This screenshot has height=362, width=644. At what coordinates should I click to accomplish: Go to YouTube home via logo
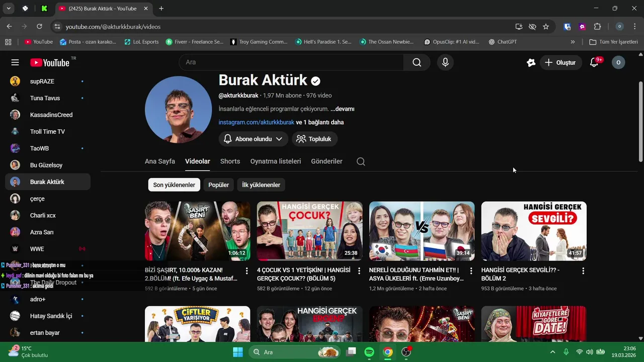pos(50,62)
